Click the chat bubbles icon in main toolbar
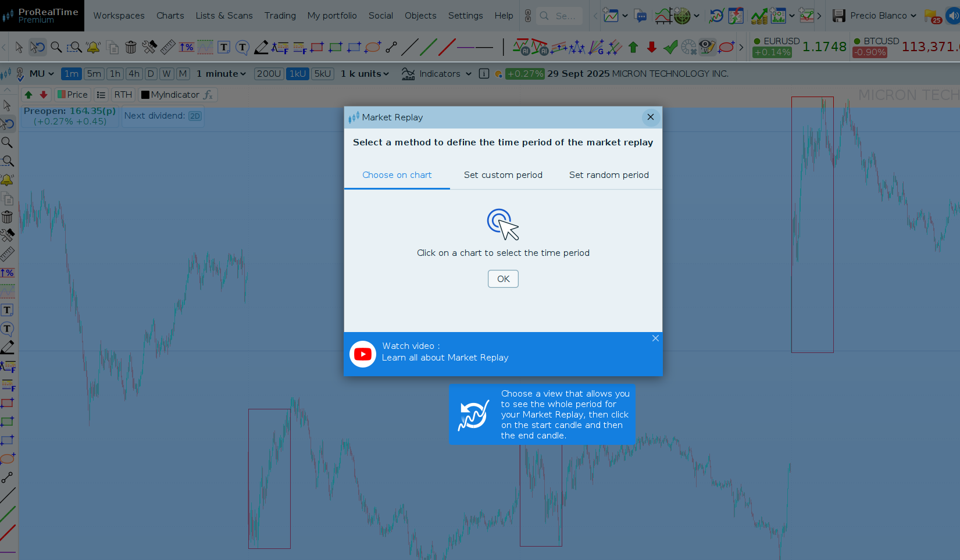Image resolution: width=960 pixels, height=560 pixels. [641, 16]
